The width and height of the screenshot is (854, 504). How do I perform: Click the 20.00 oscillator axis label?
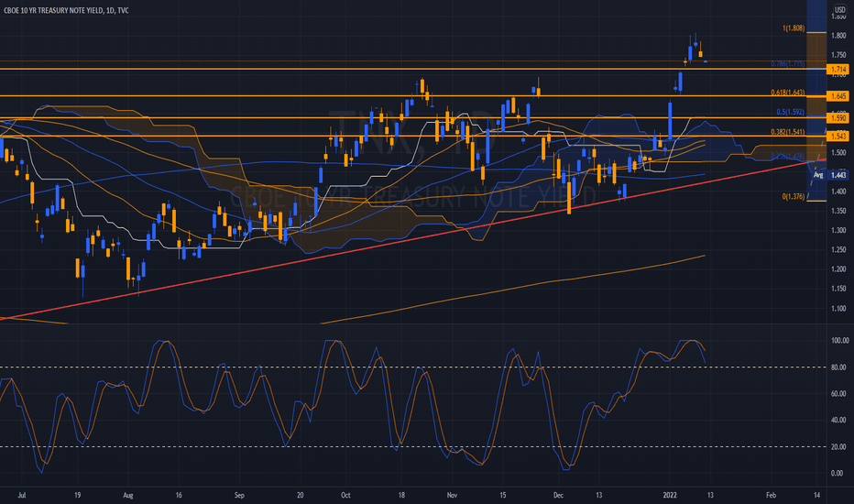pyautogui.click(x=840, y=447)
